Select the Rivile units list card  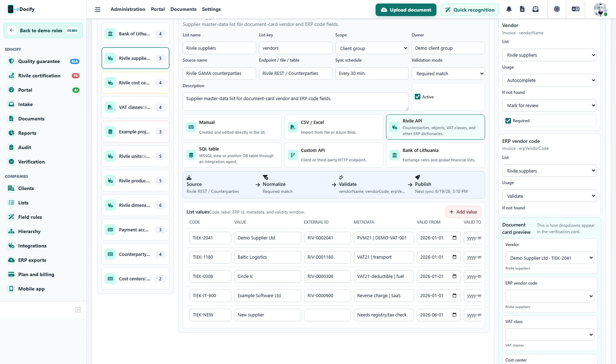pos(135,156)
